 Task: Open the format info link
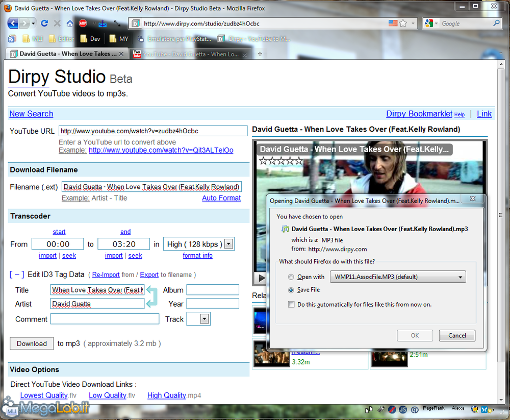pyautogui.click(x=198, y=256)
